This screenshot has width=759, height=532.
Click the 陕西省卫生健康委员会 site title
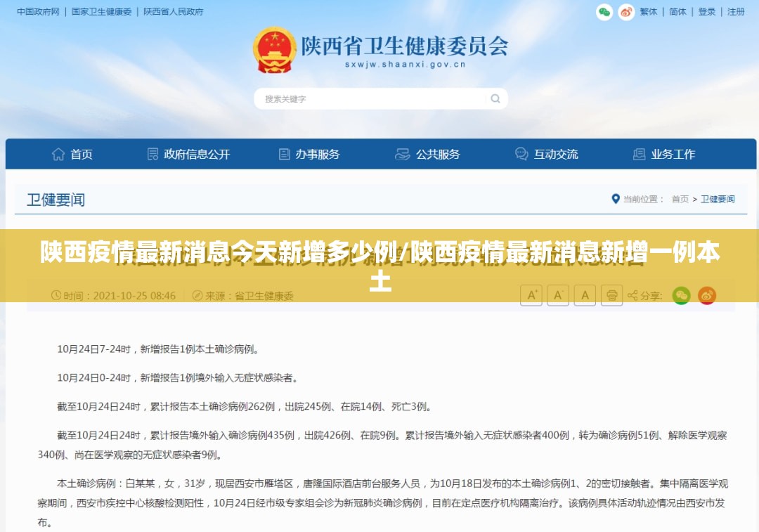[405, 46]
